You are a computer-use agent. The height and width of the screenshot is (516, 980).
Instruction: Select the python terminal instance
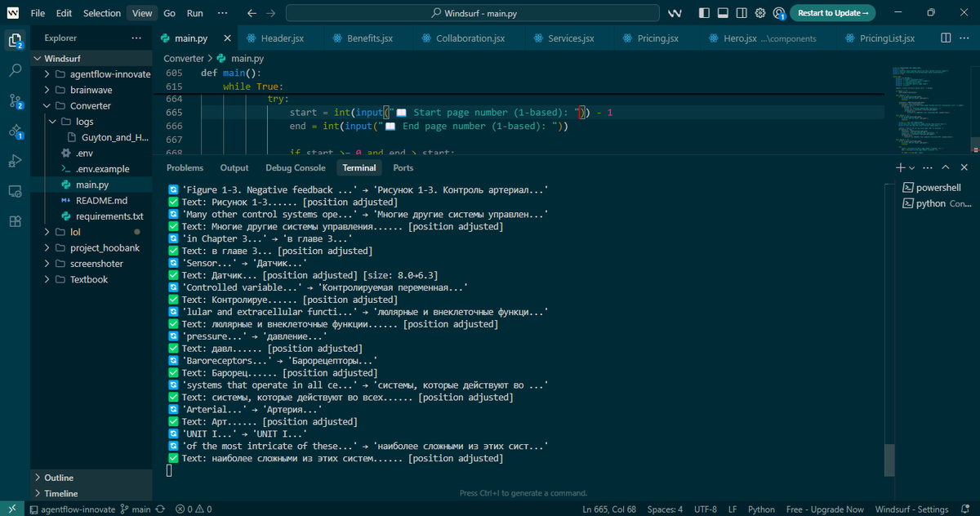(938, 203)
